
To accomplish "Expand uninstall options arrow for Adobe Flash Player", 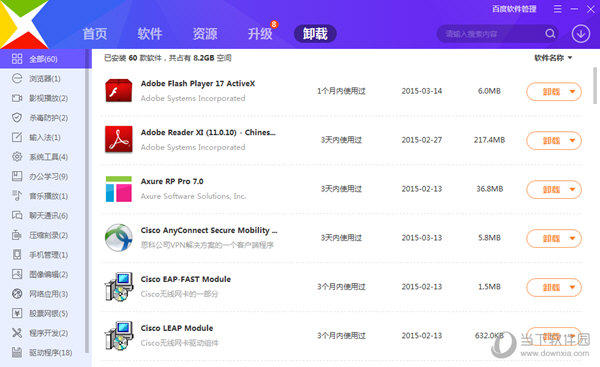I will (572, 91).
